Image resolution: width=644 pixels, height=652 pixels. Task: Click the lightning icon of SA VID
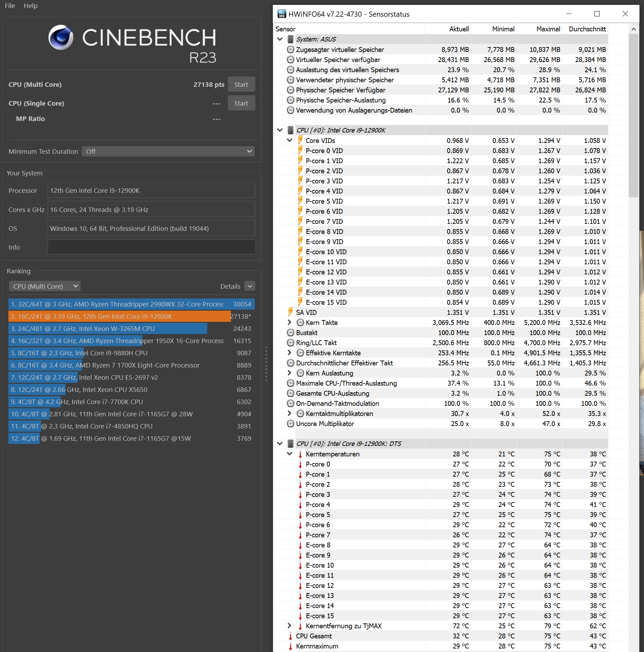(290, 312)
